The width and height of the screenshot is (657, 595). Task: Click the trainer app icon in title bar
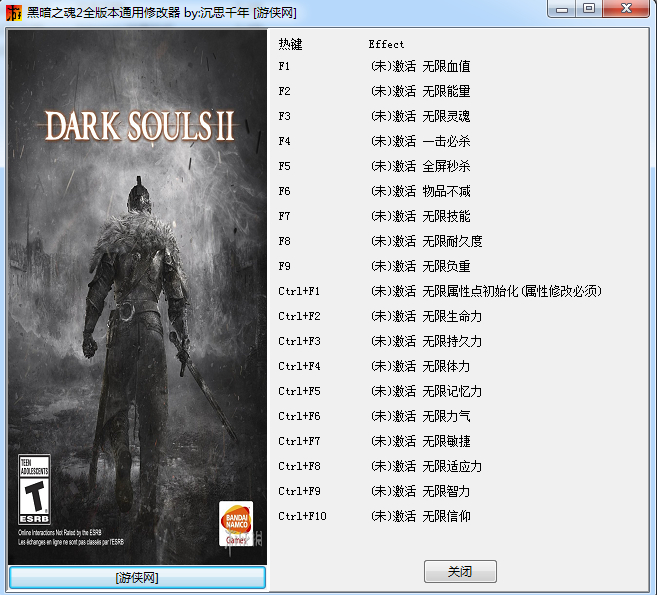click(x=13, y=13)
